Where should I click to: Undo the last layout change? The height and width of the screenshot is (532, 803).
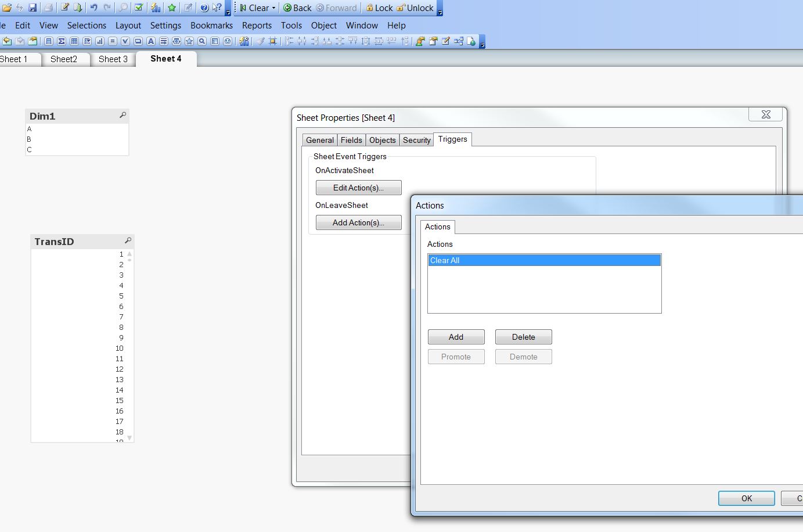click(93, 8)
